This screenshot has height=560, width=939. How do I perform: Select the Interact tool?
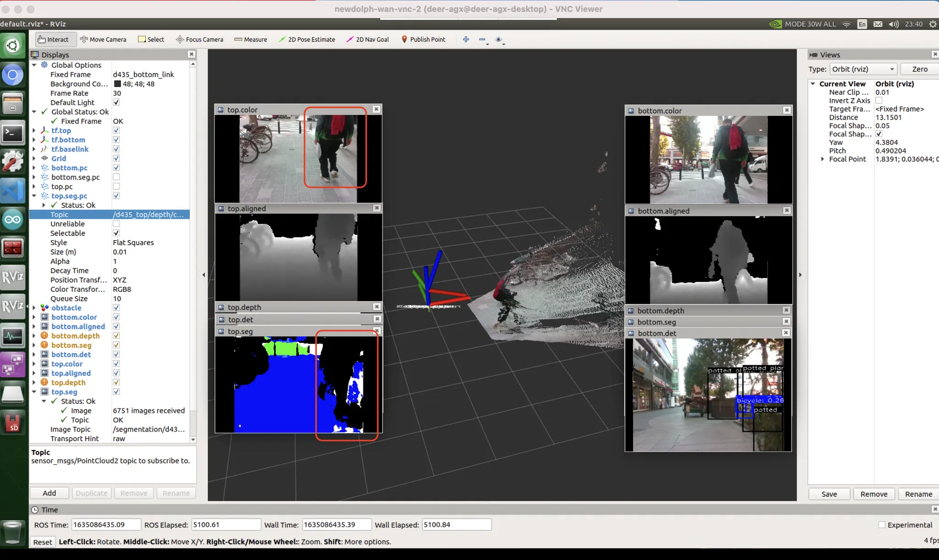pos(53,39)
